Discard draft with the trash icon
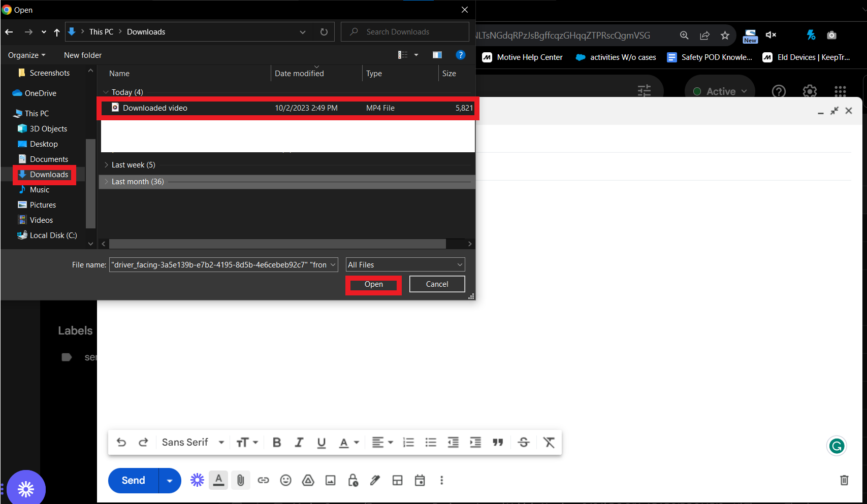Viewport: 867px width, 504px height. coord(844,480)
